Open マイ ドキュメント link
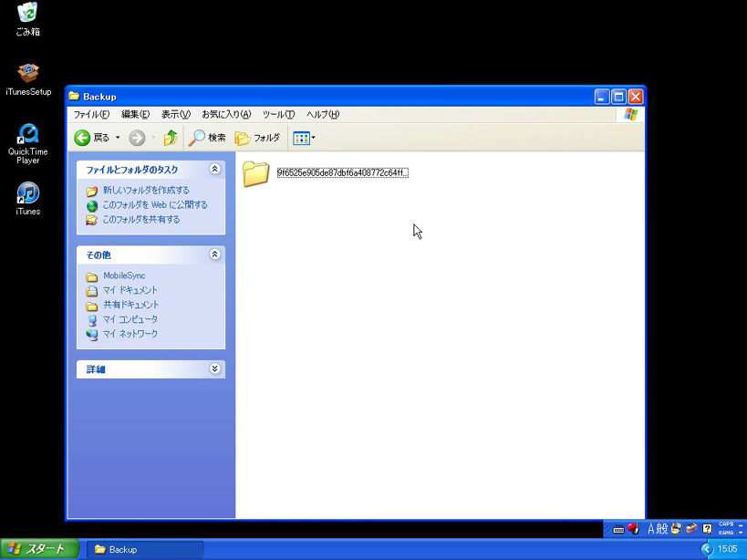The width and height of the screenshot is (747, 560). pos(130,290)
